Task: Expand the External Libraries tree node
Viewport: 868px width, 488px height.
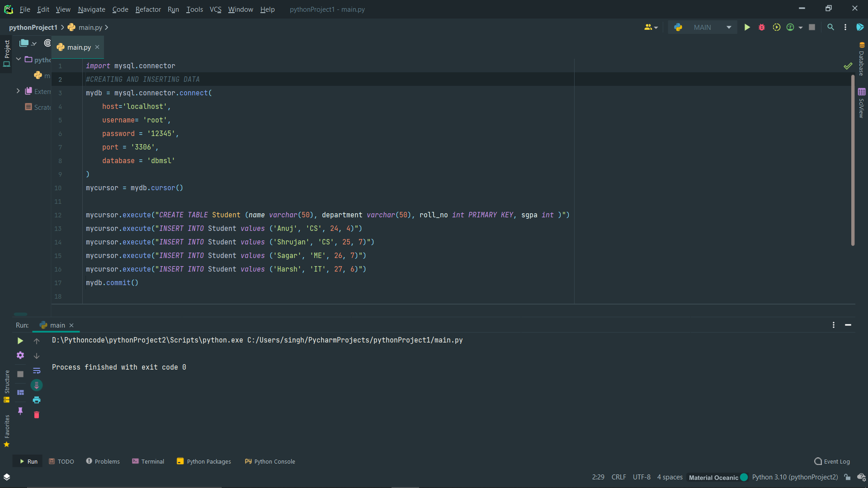Action: (19, 91)
